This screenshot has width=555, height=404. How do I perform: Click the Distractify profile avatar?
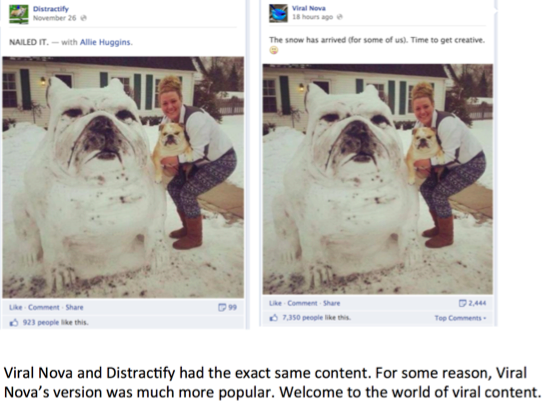pyautogui.click(x=19, y=14)
